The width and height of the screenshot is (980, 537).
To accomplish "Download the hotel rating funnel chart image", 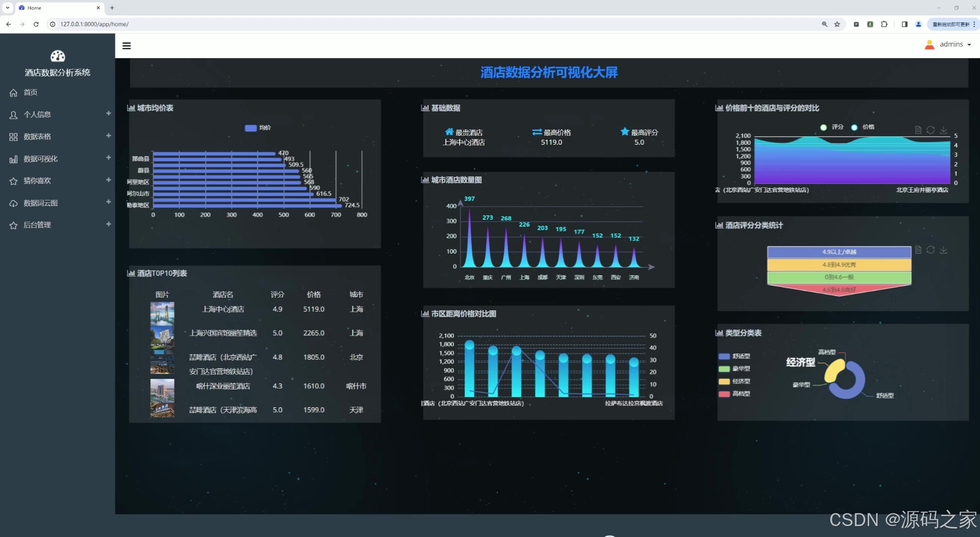I will tap(943, 250).
